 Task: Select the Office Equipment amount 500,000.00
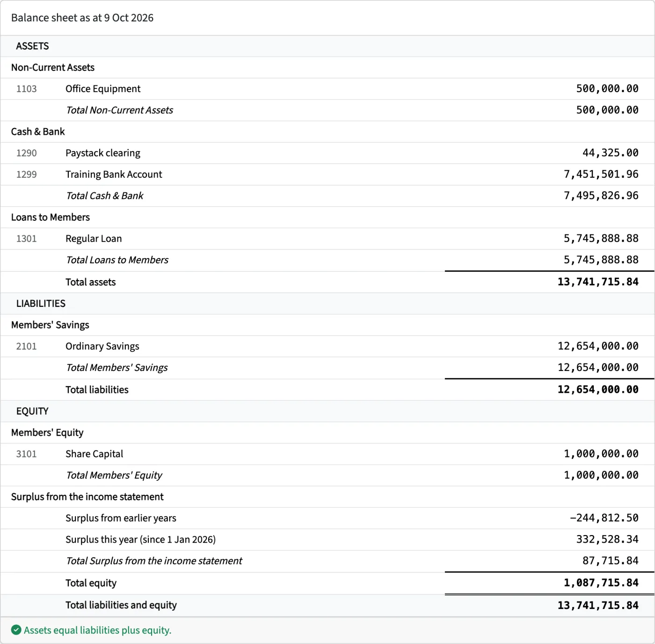607,88
